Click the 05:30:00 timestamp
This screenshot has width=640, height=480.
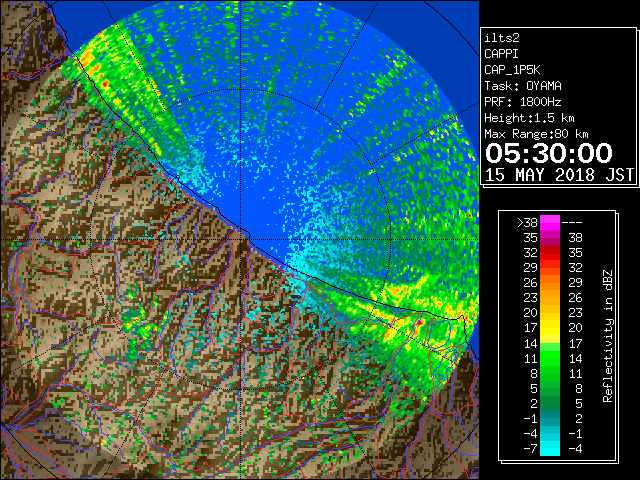click(x=549, y=153)
